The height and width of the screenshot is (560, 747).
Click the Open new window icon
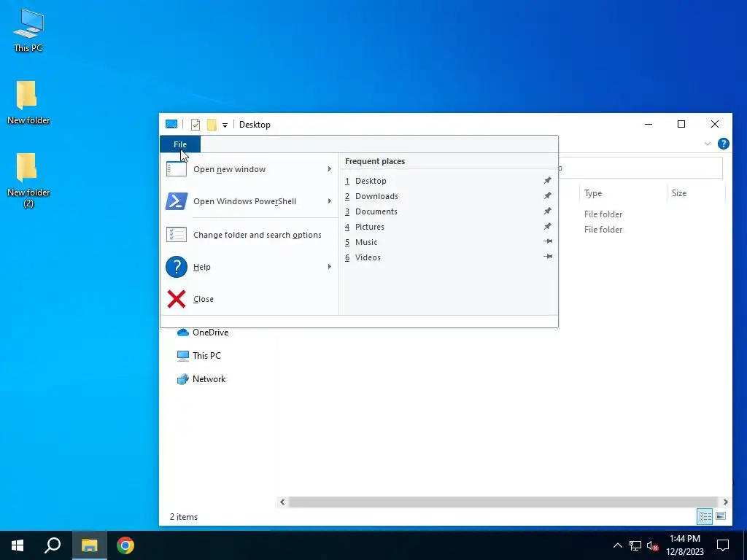pos(177,169)
